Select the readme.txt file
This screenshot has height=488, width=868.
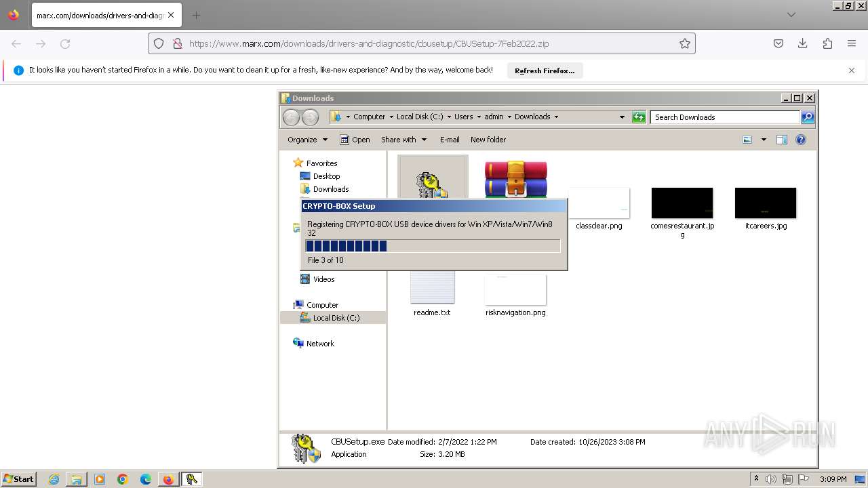432,294
